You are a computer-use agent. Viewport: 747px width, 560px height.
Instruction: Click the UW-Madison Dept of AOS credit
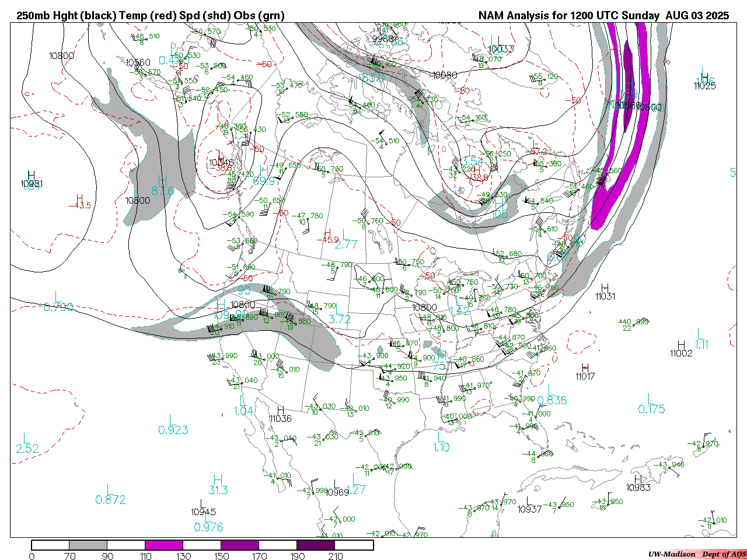coord(697,554)
